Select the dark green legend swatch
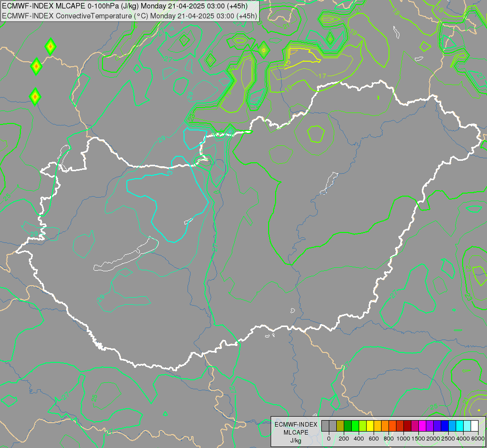487x448 pixels. pyautogui.click(x=348, y=426)
